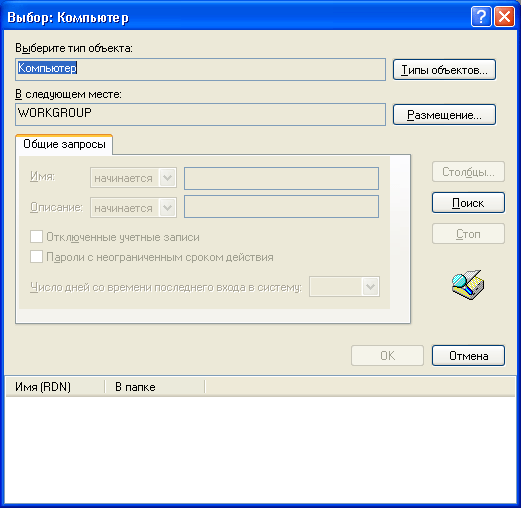Click the help question mark button
This screenshot has height=508, width=521.
(x=481, y=17)
